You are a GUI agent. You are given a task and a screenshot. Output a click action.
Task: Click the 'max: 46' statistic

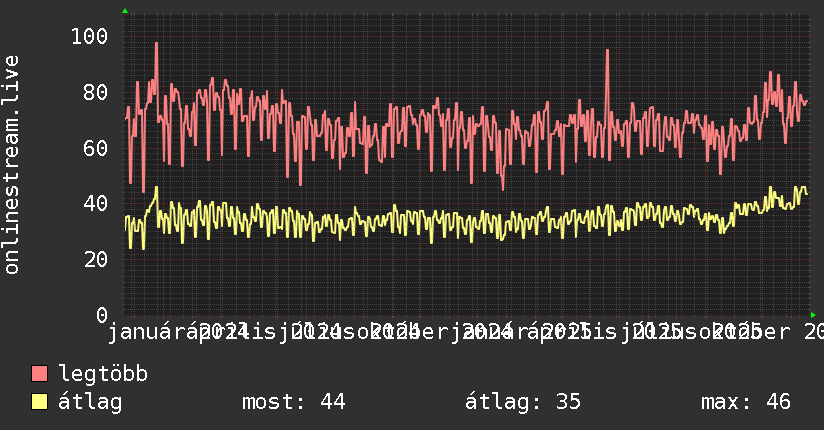tap(746, 402)
